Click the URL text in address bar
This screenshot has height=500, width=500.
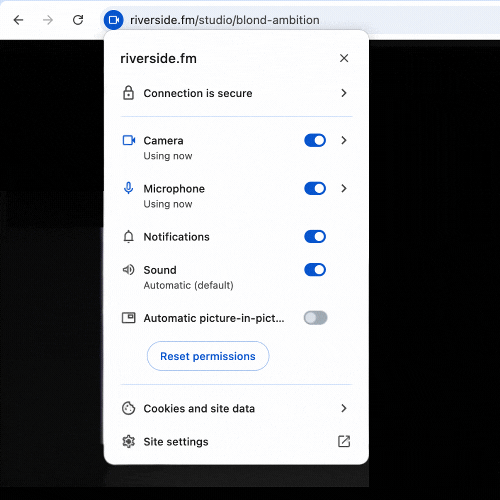(225, 20)
